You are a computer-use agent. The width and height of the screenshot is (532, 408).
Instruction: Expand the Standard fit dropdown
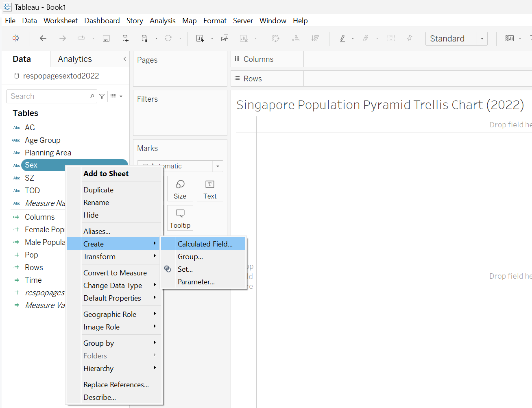coord(482,39)
